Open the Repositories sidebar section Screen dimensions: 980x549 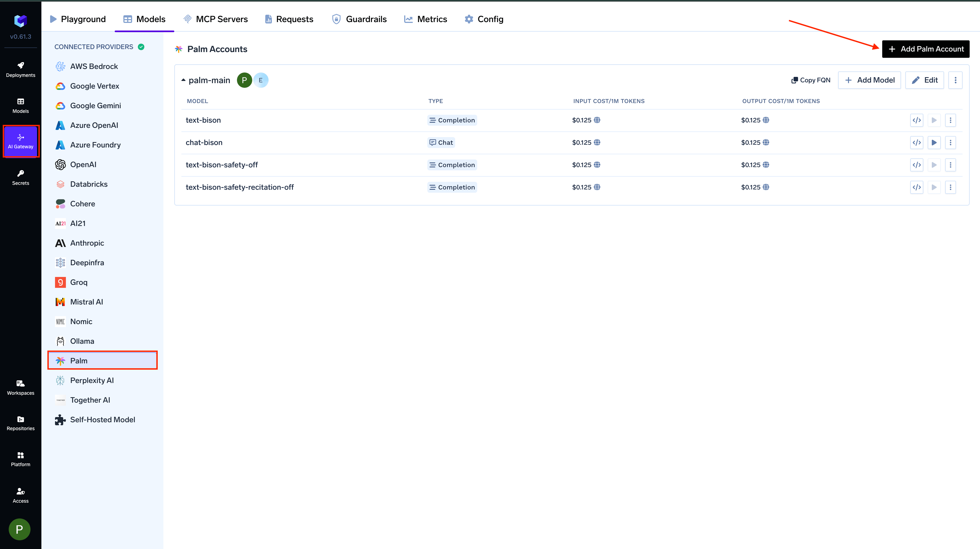tap(20, 423)
